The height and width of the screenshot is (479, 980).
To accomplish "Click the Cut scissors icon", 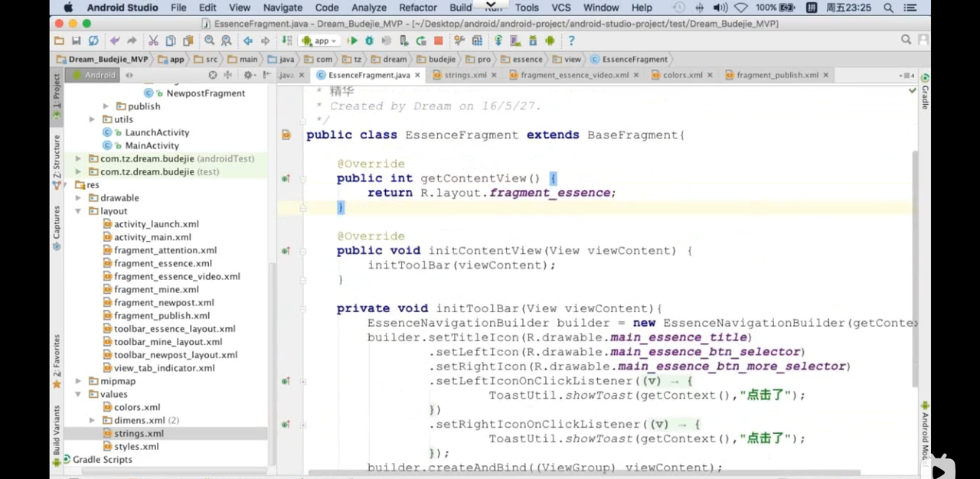I will pyautogui.click(x=153, y=41).
